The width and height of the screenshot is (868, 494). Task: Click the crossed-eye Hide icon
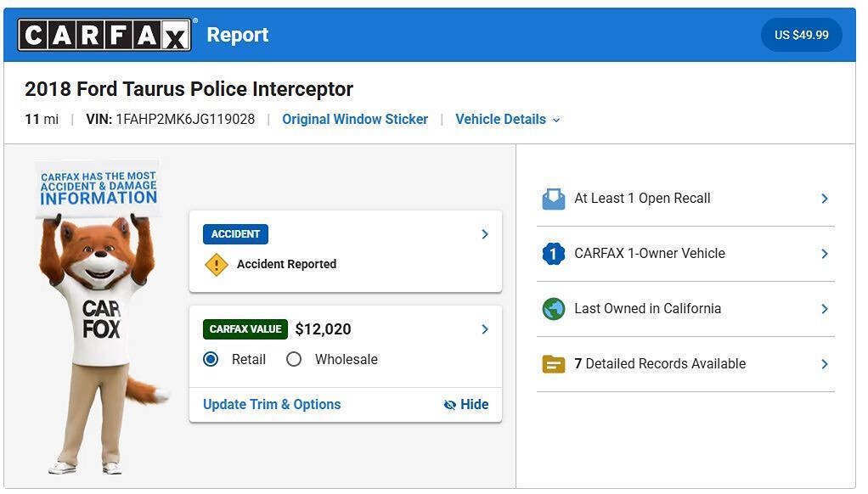click(x=450, y=405)
